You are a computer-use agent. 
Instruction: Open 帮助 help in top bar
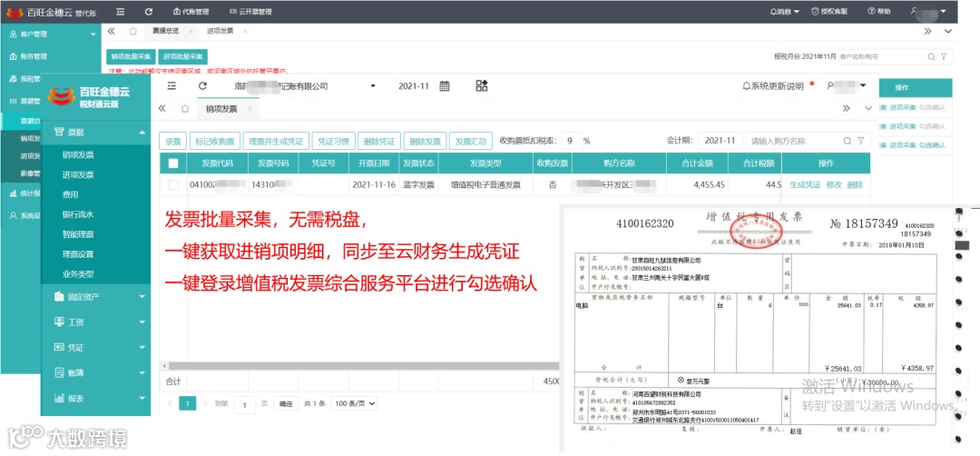878,11
